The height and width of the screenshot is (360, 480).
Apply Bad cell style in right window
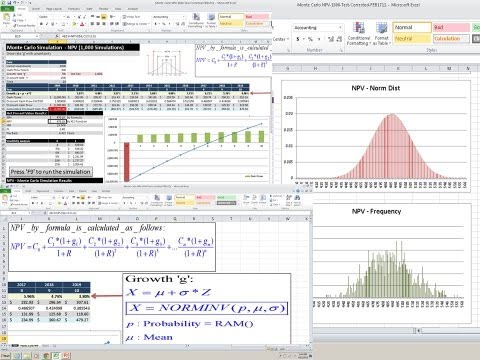(451, 27)
